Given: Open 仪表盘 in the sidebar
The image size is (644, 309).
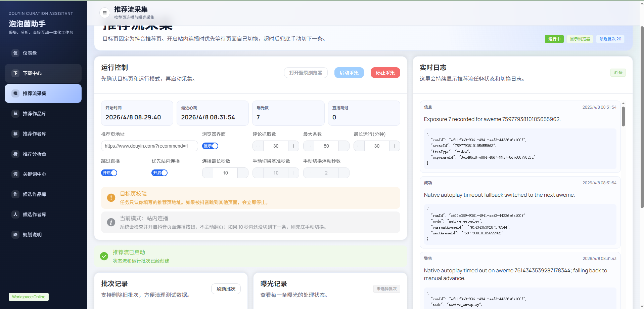Looking at the screenshot, I should coord(43,53).
